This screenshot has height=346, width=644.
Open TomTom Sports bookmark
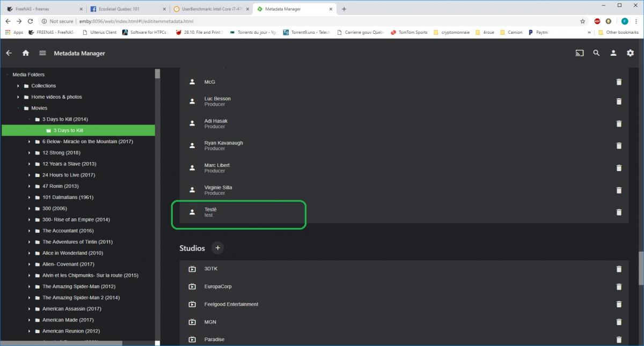(x=409, y=32)
